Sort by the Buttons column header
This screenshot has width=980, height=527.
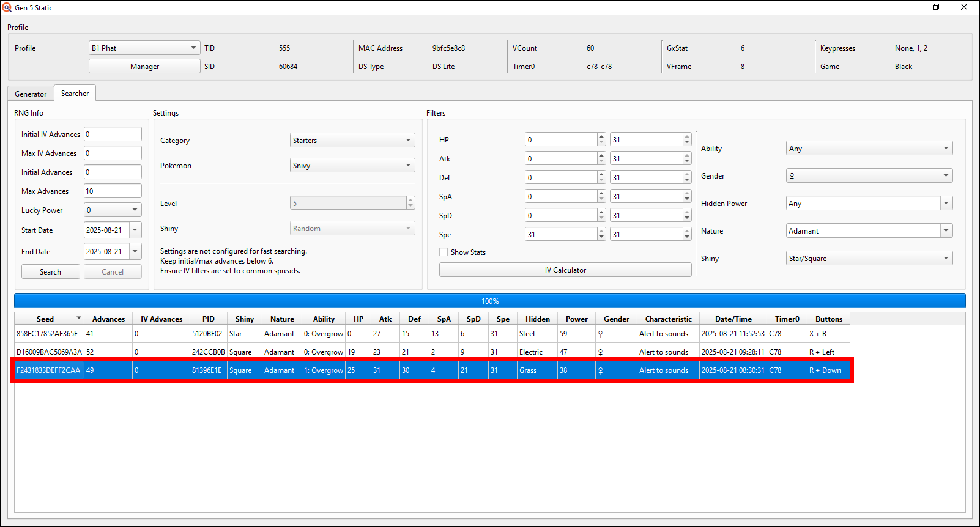829,319
